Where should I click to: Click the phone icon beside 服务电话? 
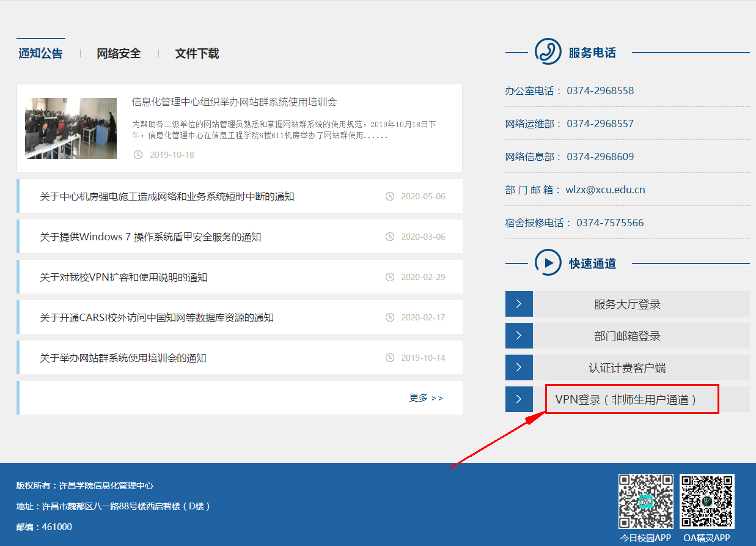[x=548, y=52]
